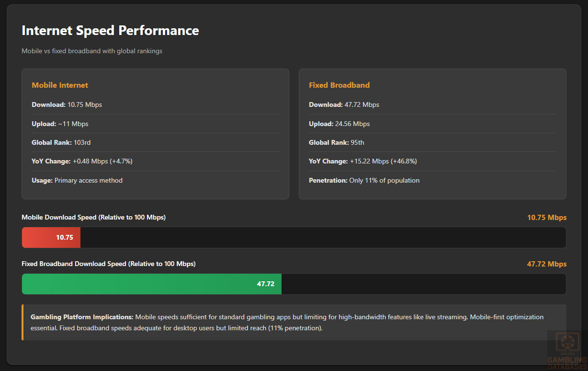This screenshot has height=371, width=588.
Task: Click the fixed Download 47.72 Mbps row
Action: [x=344, y=104]
